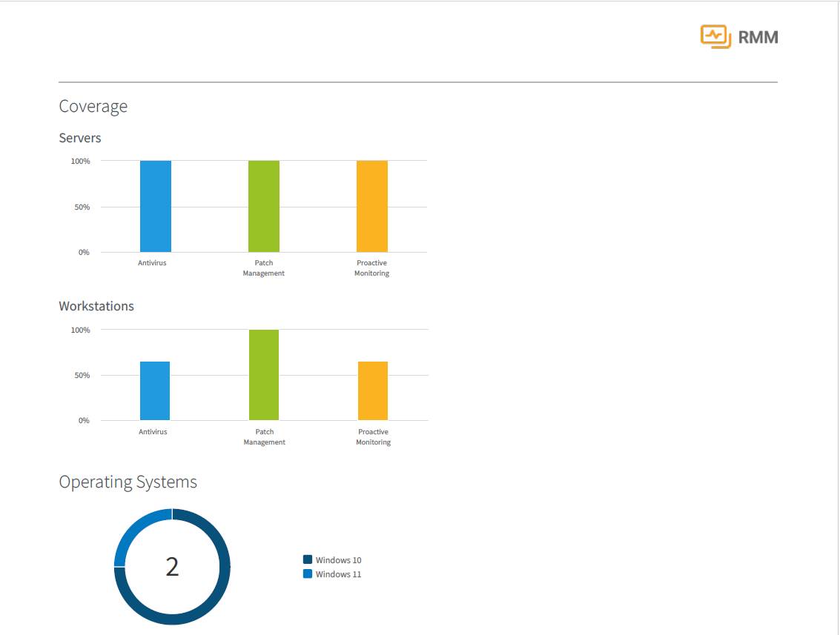This screenshot has width=840, height=635.
Task: Click the RMM text beside the logo
Action: pyautogui.click(x=758, y=38)
